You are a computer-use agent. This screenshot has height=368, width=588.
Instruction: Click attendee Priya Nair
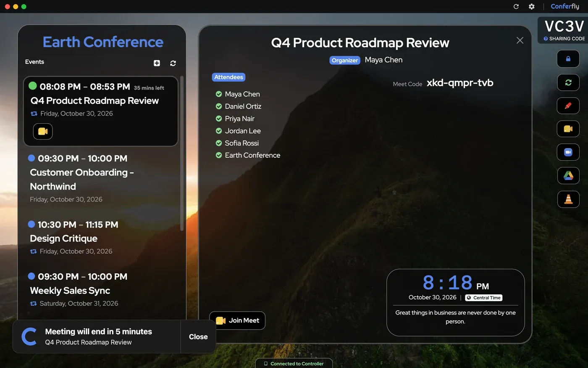point(240,119)
